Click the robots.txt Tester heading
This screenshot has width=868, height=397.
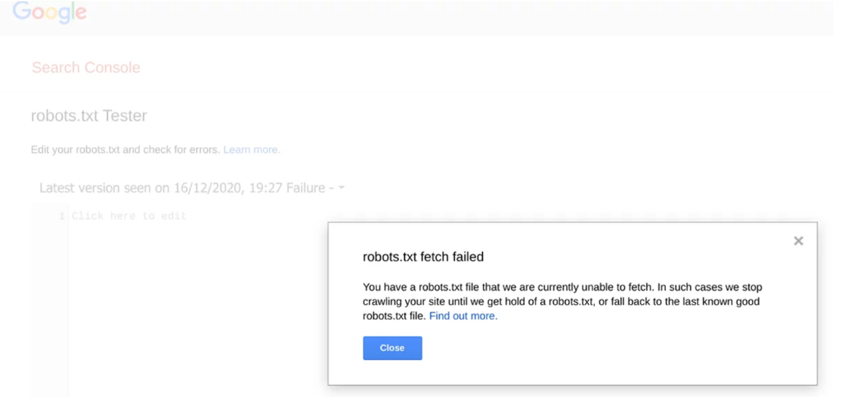click(89, 116)
